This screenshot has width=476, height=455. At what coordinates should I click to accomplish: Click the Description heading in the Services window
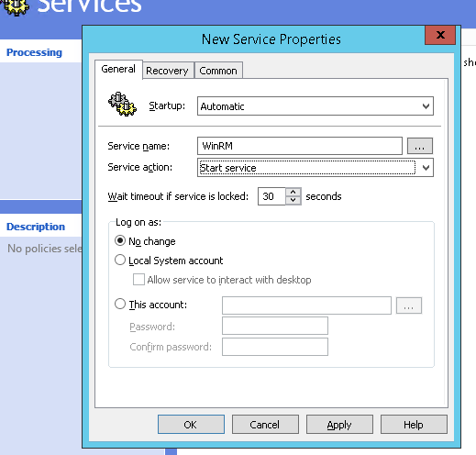pyautogui.click(x=36, y=227)
